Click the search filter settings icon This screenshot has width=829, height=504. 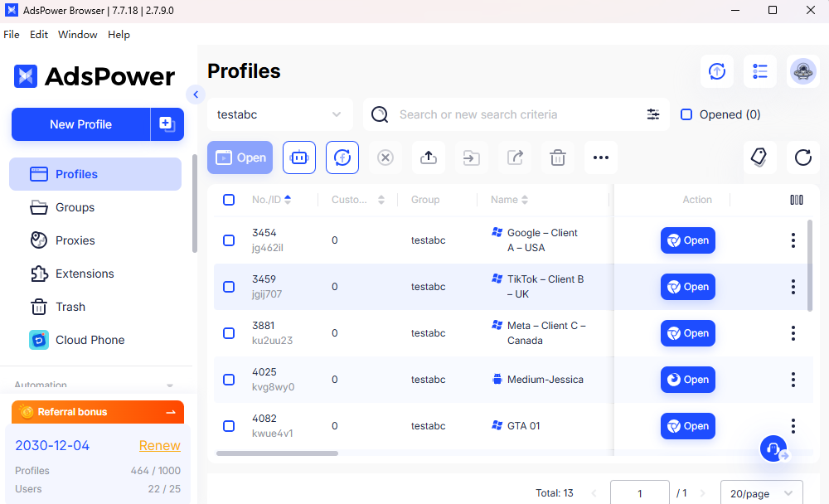653,114
